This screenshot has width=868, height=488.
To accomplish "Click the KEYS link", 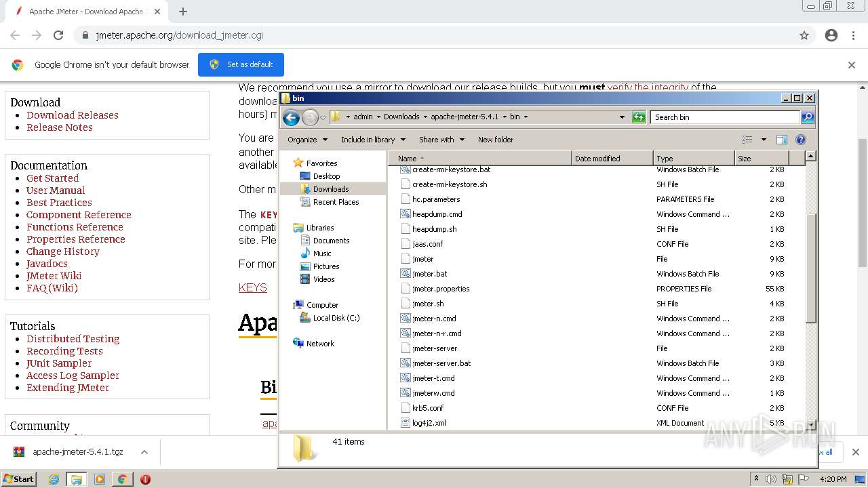I will (x=253, y=287).
